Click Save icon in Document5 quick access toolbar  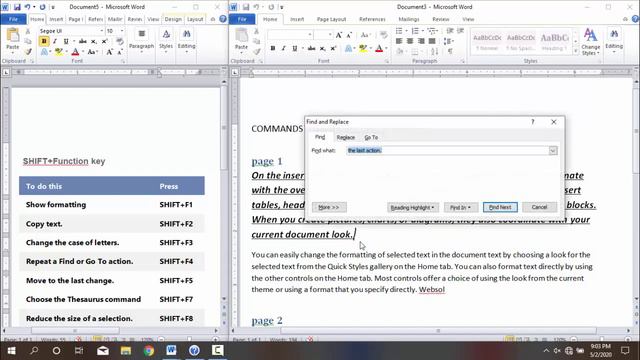coord(17,7)
